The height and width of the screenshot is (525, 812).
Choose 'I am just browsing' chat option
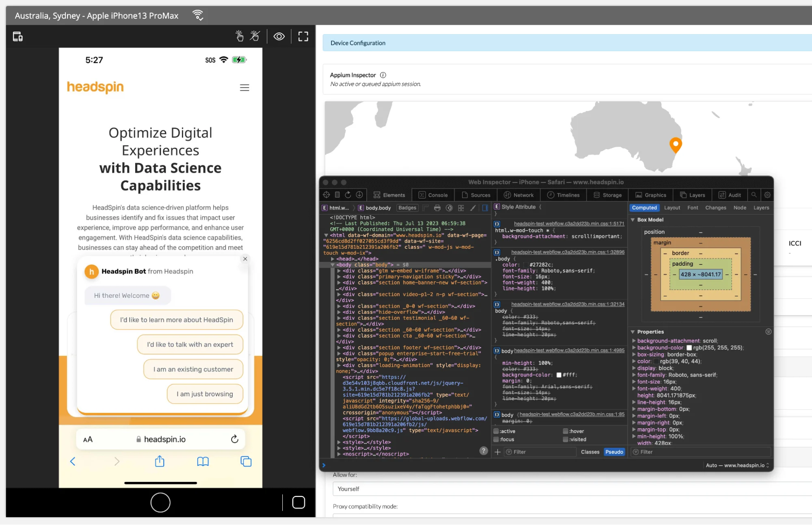[x=205, y=394]
